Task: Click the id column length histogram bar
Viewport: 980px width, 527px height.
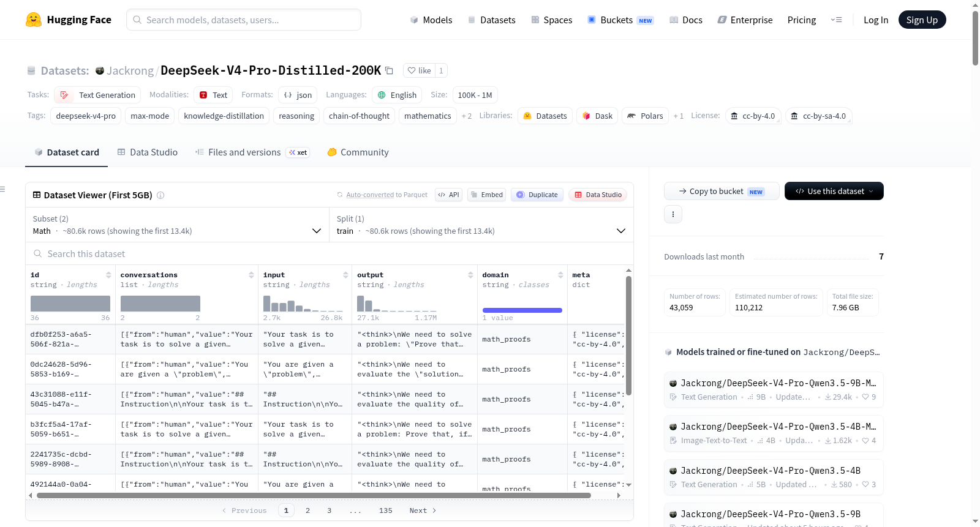Action: click(x=70, y=304)
